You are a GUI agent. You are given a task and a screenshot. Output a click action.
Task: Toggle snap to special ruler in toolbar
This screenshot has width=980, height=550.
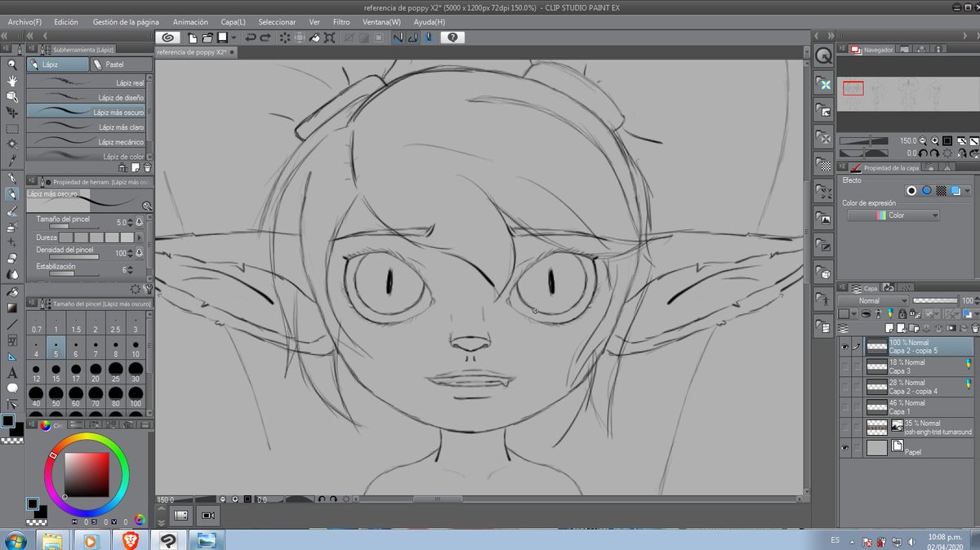click(412, 38)
